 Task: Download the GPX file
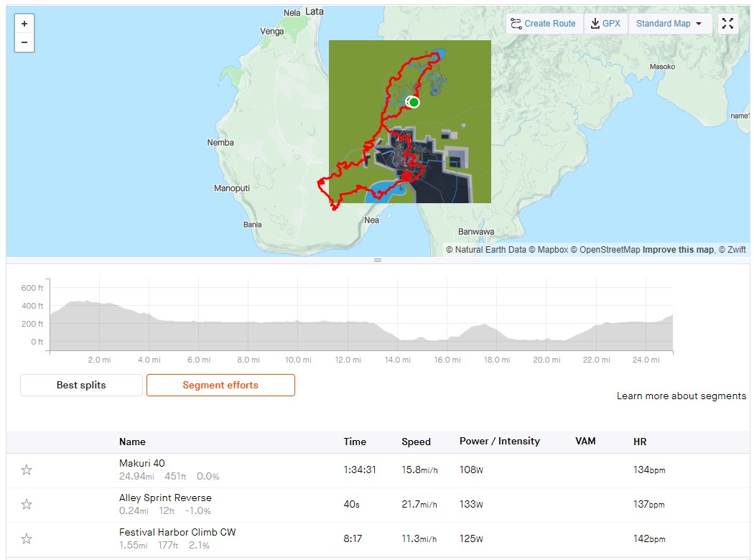pyautogui.click(x=606, y=24)
